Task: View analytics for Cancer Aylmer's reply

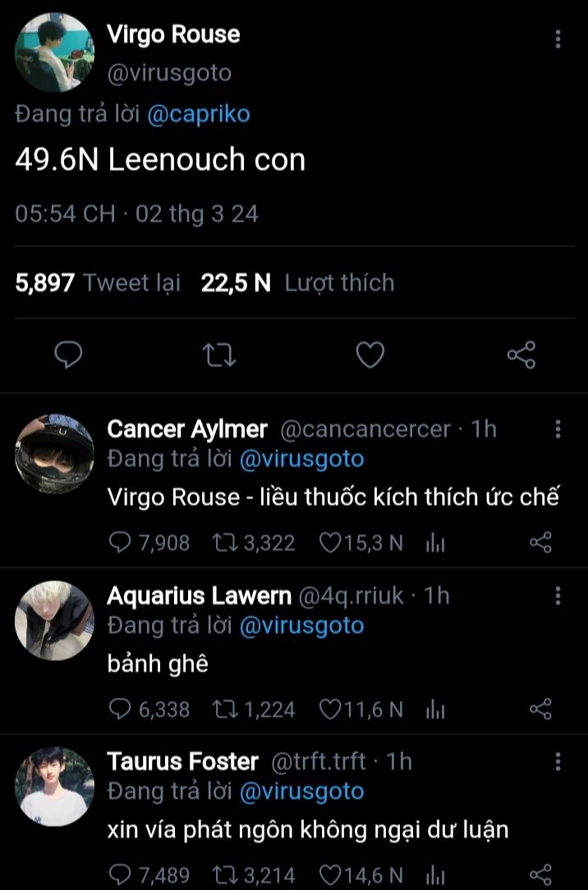Action: 434,543
